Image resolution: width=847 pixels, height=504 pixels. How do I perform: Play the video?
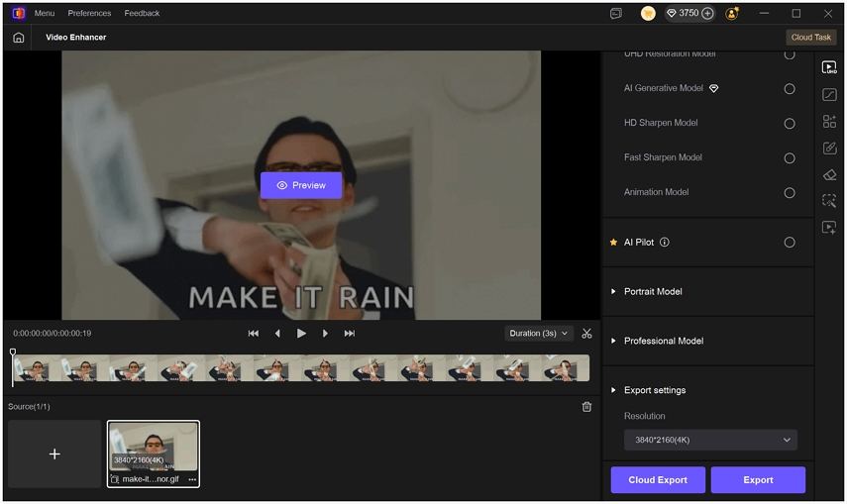tap(301, 334)
